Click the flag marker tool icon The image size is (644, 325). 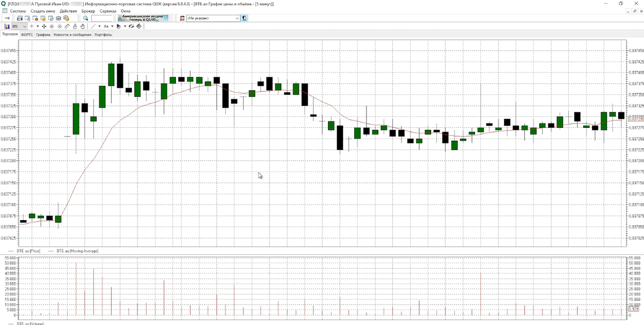tap(119, 26)
